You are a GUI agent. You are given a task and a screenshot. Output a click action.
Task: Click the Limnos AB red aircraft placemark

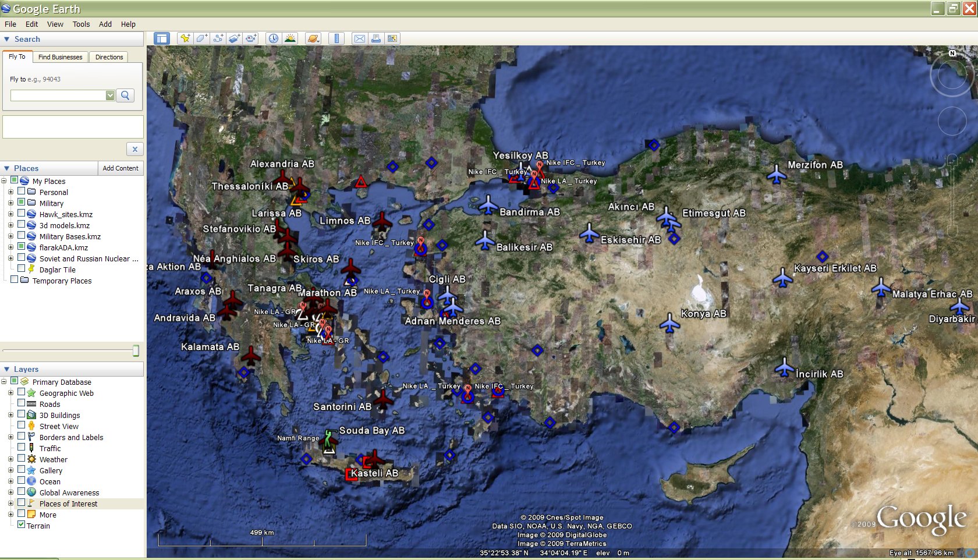point(382,221)
